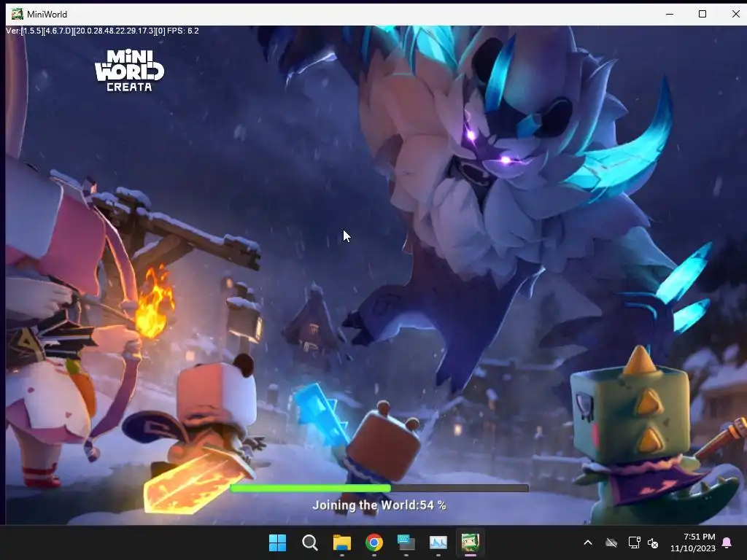
Task: Click the green loading progress bar
Action: tap(379, 488)
